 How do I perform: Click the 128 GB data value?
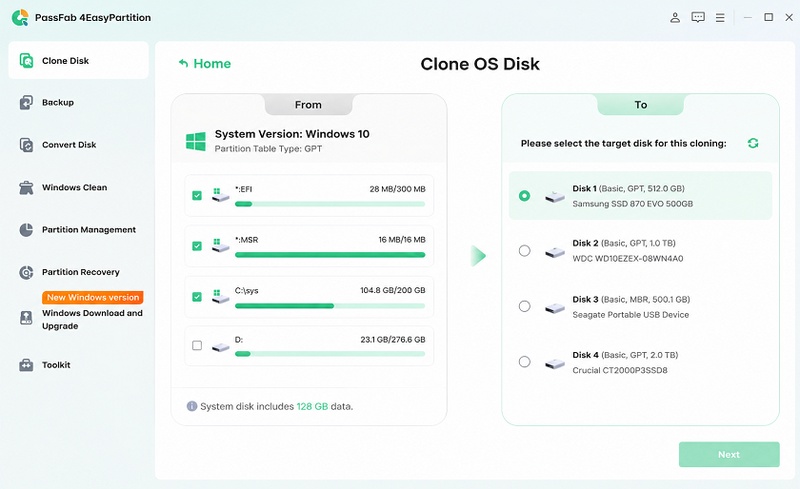312,406
